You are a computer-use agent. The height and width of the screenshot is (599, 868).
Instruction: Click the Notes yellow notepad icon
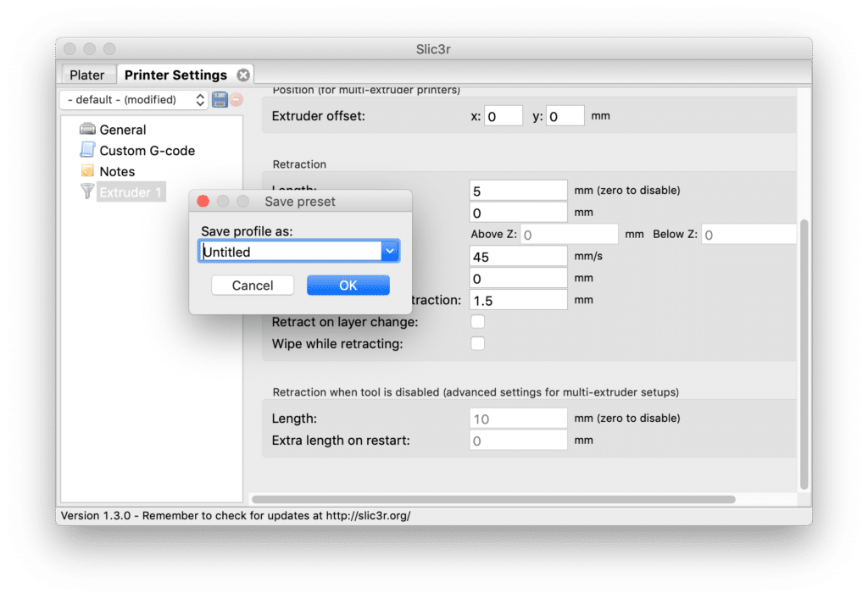point(87,171)
